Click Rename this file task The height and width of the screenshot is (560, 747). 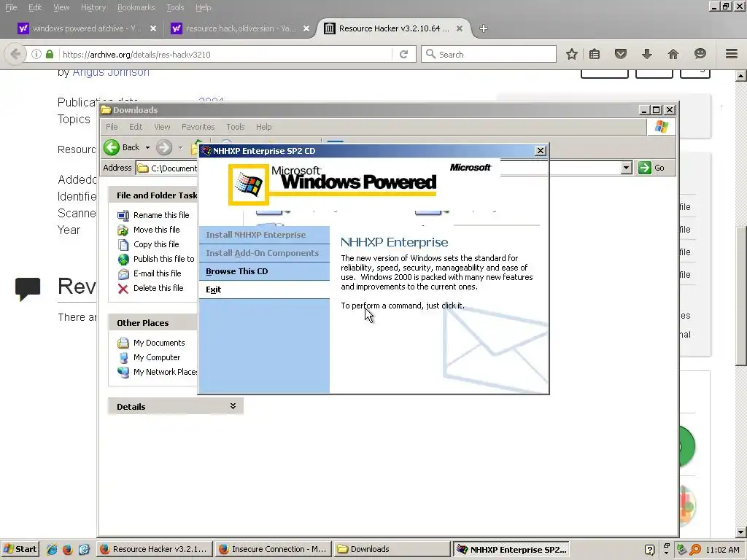coord(161,215)
